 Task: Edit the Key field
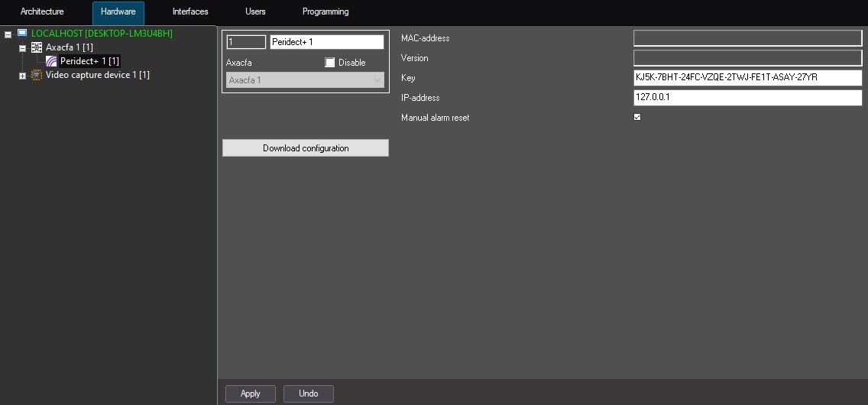(x=748, y=78)
